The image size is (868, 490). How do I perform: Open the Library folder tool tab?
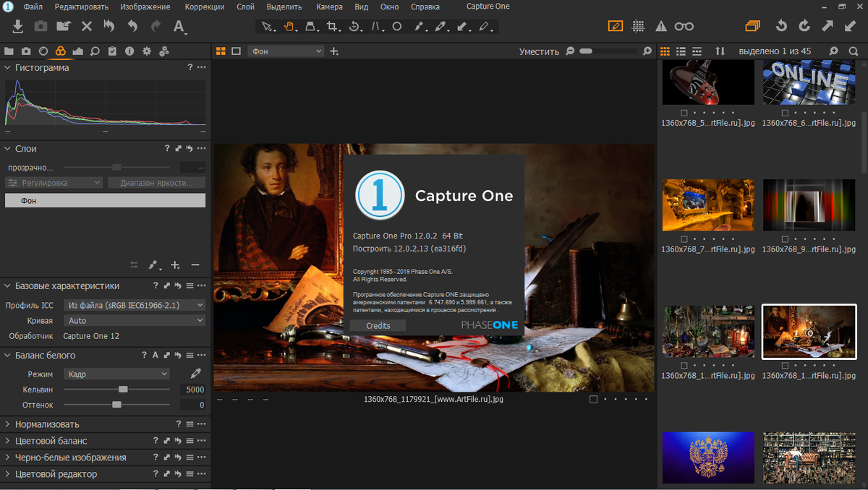pos(9,51)
